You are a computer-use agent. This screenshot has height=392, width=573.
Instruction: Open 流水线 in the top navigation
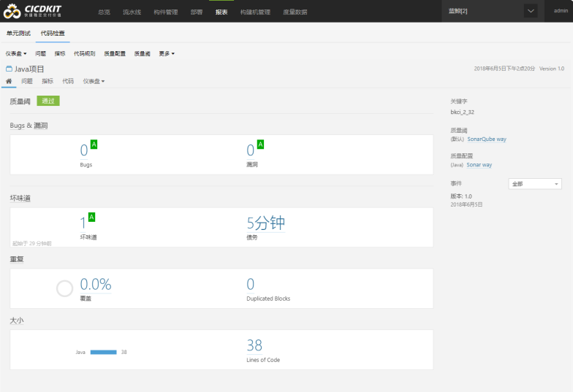coord(132,12)
